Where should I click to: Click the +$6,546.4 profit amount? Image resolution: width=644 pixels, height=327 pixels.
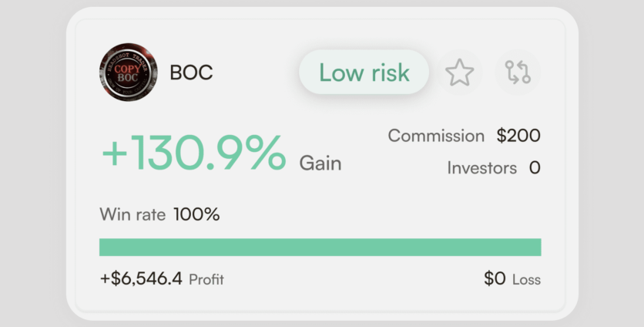click(141, 278)
